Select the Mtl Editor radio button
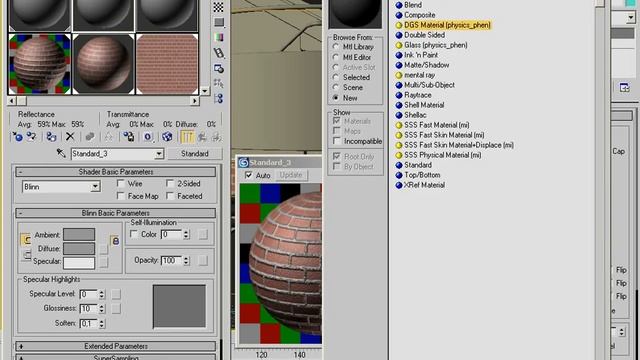The height and width of the screenshot is (360, 640). click(x=336, y=57)
